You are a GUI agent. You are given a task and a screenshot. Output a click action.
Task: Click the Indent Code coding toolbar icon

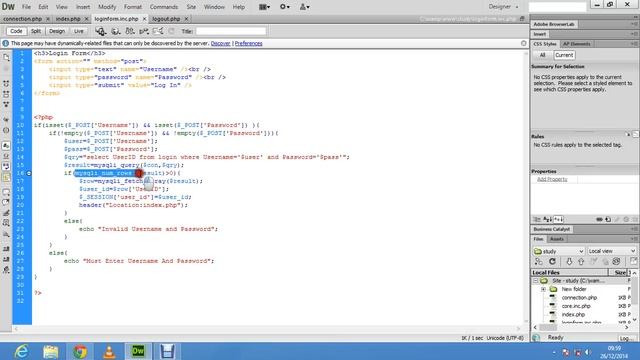click(6, 249)
